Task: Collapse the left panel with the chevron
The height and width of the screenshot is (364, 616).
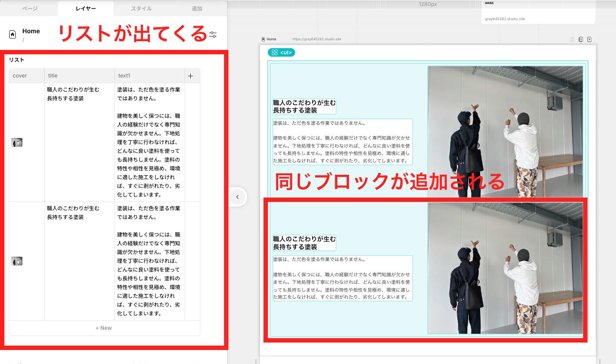Action: click(x=238, y=197)
